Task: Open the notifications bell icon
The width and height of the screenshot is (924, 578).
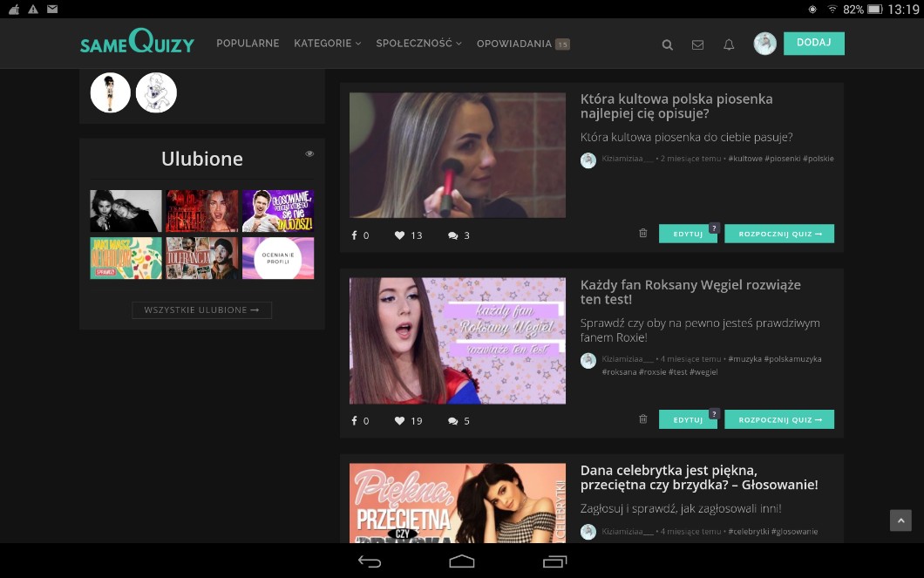Action: [x=729, y=44]
